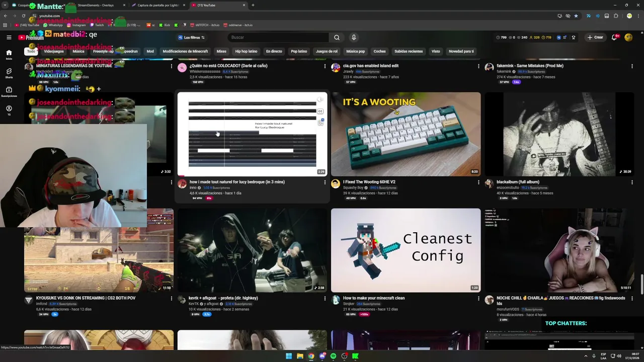This screenshot has width=644, height=362.
Task: Click the taskbar volume icon
Action: click(x=618, y=356)
